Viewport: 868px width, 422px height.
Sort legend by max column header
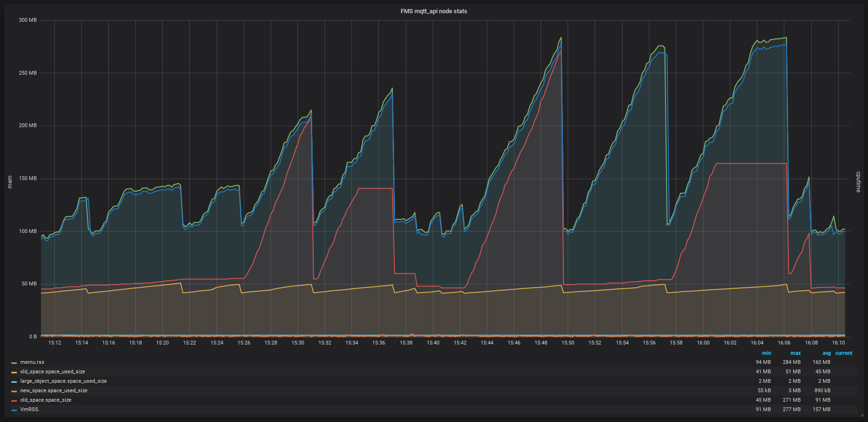pyautogui.click(x=796, y=353)
